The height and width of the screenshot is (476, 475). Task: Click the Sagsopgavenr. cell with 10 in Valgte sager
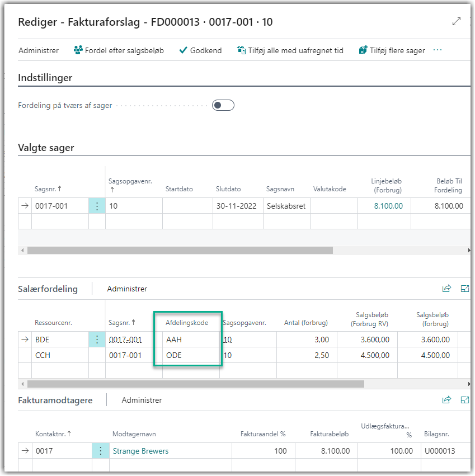(134, 206)
